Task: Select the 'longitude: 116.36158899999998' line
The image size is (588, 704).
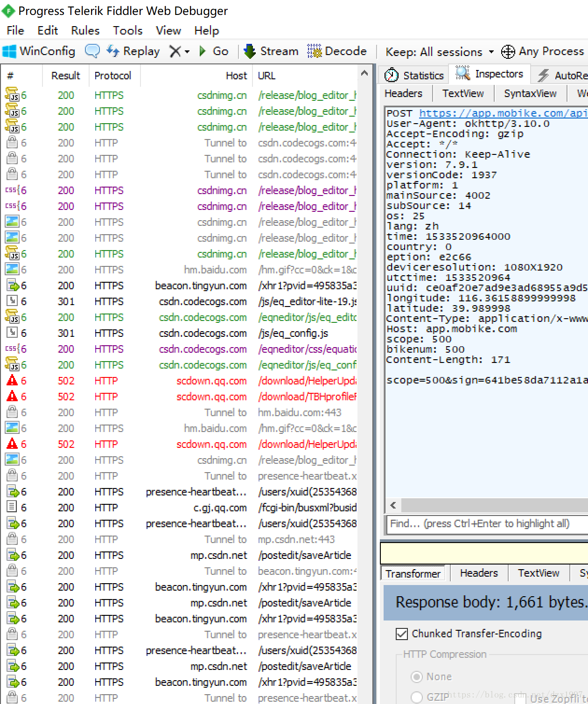Action: [481, 298]
